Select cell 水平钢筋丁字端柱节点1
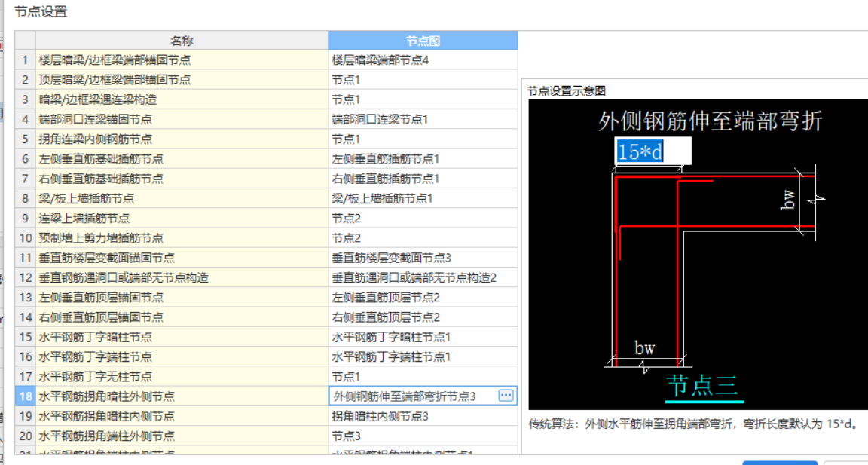Viewport: 868px width, 465px height. 423,356
